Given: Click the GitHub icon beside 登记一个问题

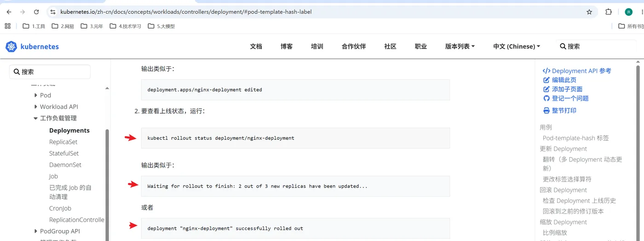Looking at the screenshot, I should pyautogui.click(x=546, y=98).
